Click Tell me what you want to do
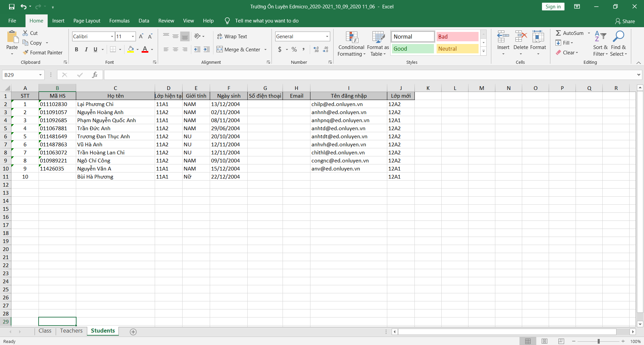Screen dimensions: 644x345 267,21
